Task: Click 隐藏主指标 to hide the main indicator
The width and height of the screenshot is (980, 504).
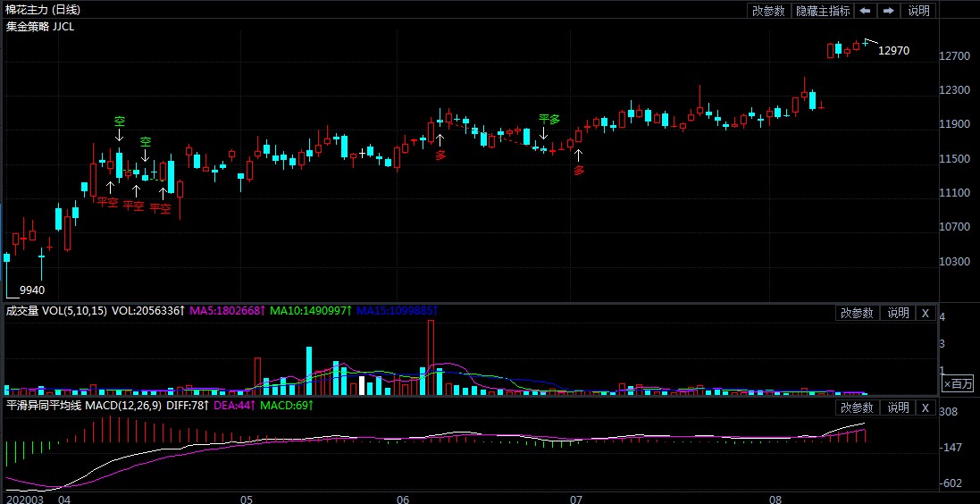Action: [823, 11]
